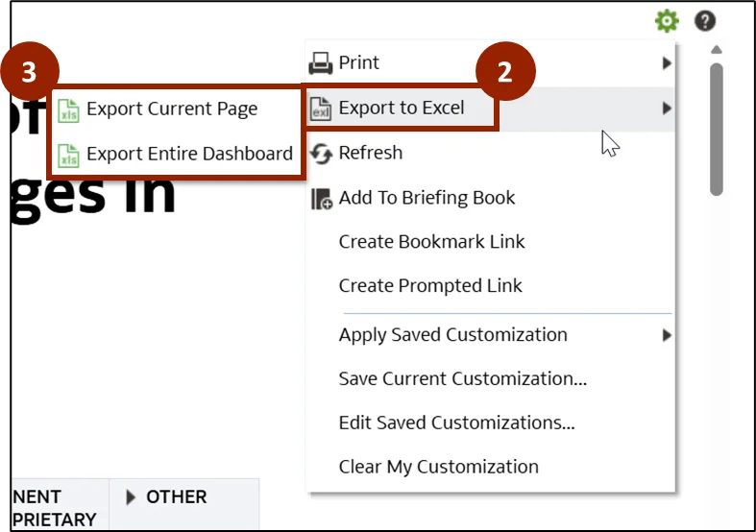Expand the OTHER column group triangle
The image size is (756, 532).
pos(132,497)
